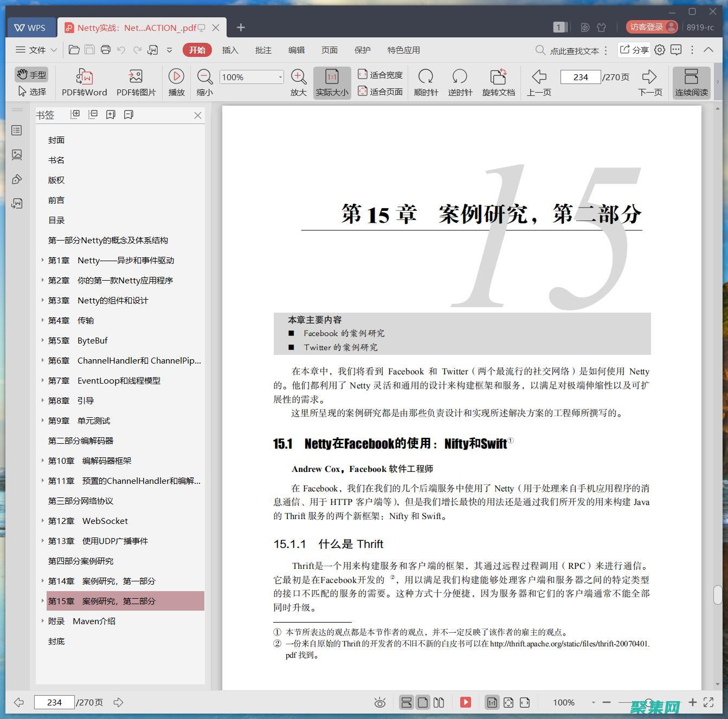Switch to double-page view in status bar
This screenshot has height=719, width=728.
pos(439,702)
